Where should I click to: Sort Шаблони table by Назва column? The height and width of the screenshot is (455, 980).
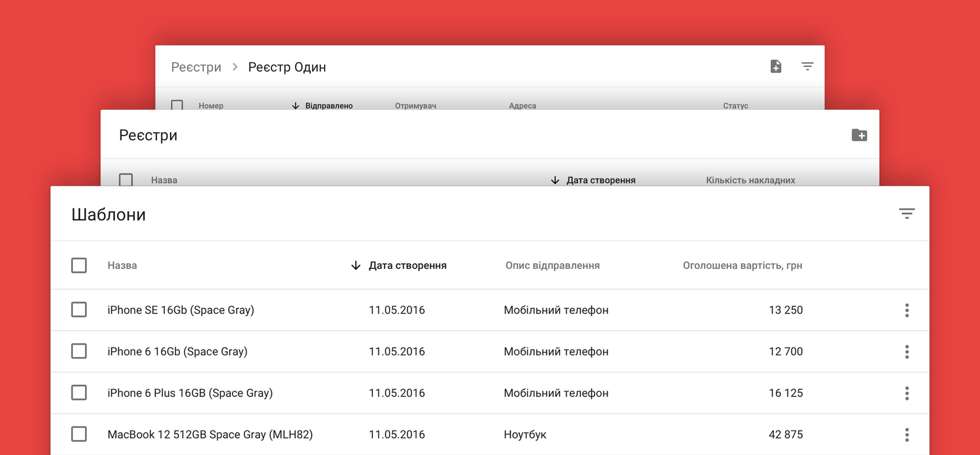122,265
